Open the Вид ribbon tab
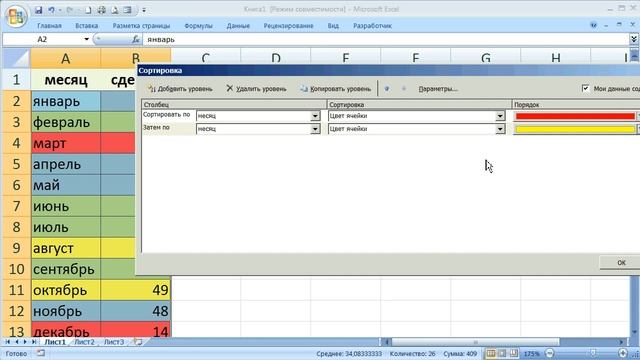The height and width of the screenshot is (360, 640). click(x=333, y=26)
